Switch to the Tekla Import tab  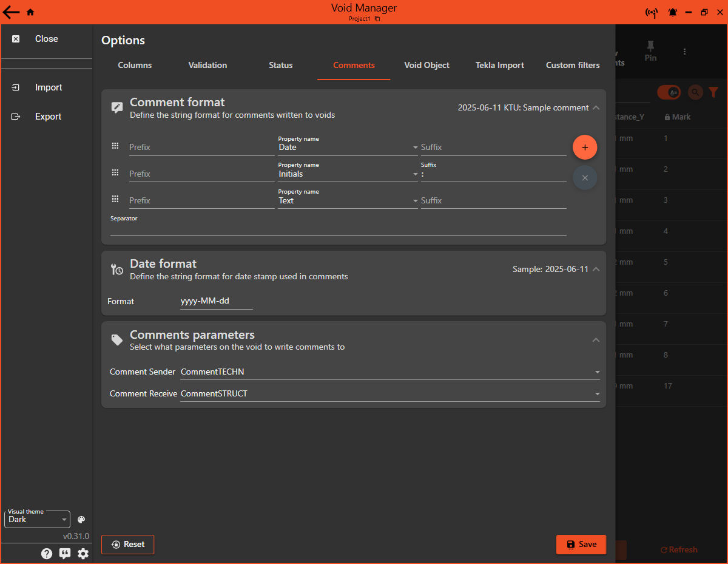[499, 65]
